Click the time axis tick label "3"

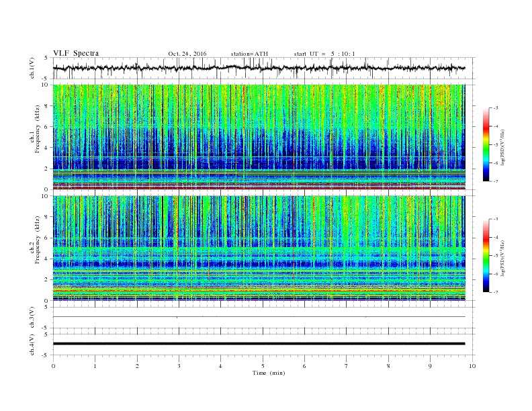[179, 366]
